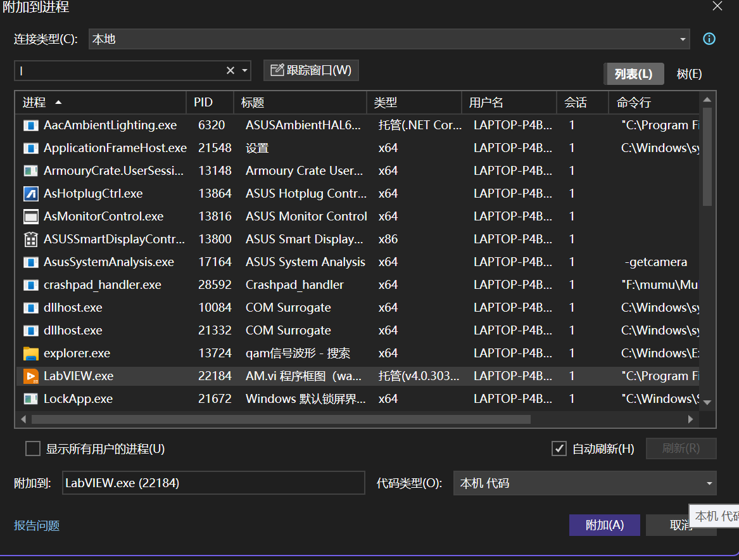Click the 附加到 text field
Viewport: 739px width, 560px height.
[x=213, y=483]
